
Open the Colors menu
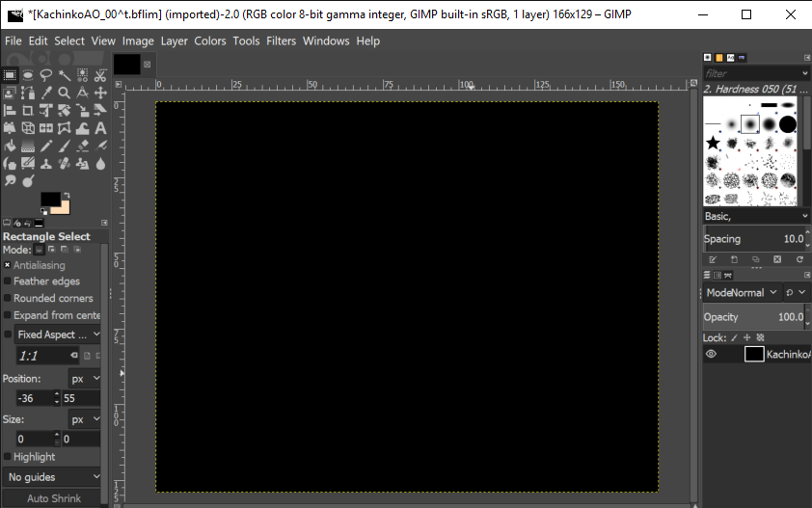coord(209,40)
